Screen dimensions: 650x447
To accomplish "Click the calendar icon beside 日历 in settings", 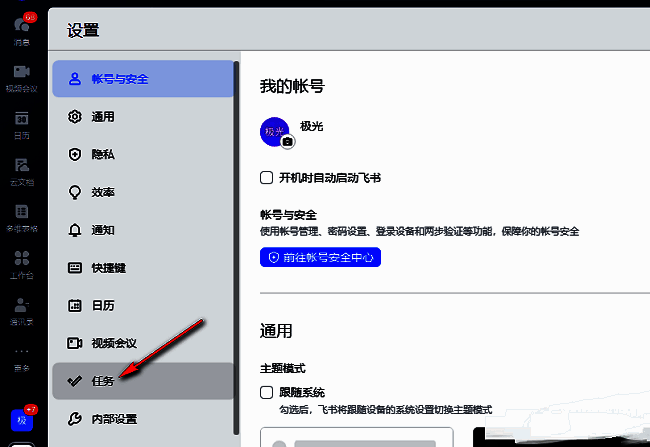I will [x=75, y=306].
